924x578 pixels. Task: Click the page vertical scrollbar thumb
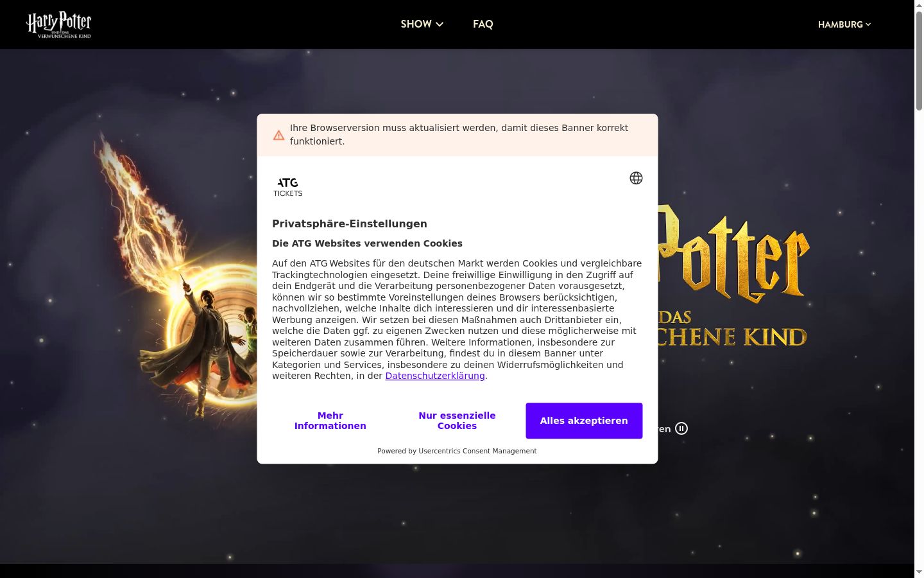tap(919, 61)
